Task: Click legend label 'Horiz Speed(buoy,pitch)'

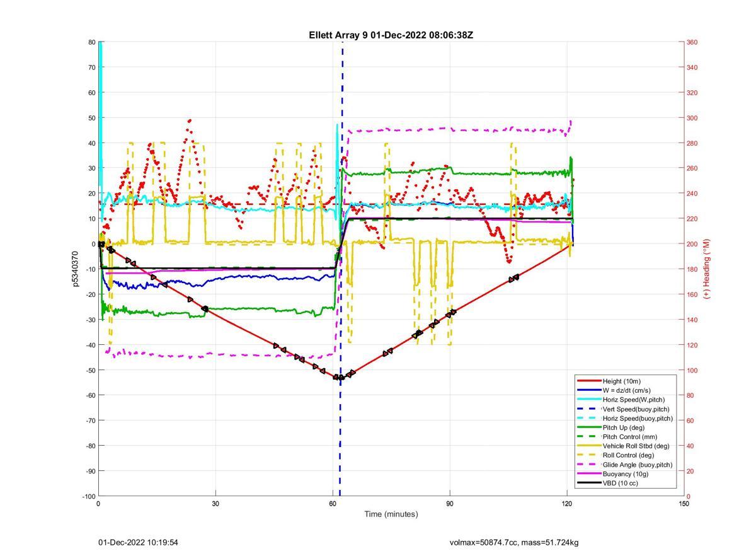Action: tap(638, 418)
